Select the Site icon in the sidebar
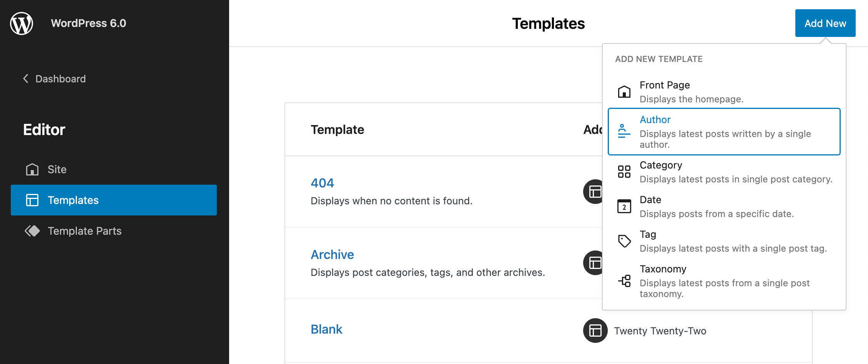Viewport: 868px width, 364px height. pyautogui.click(x=32, y=169)
